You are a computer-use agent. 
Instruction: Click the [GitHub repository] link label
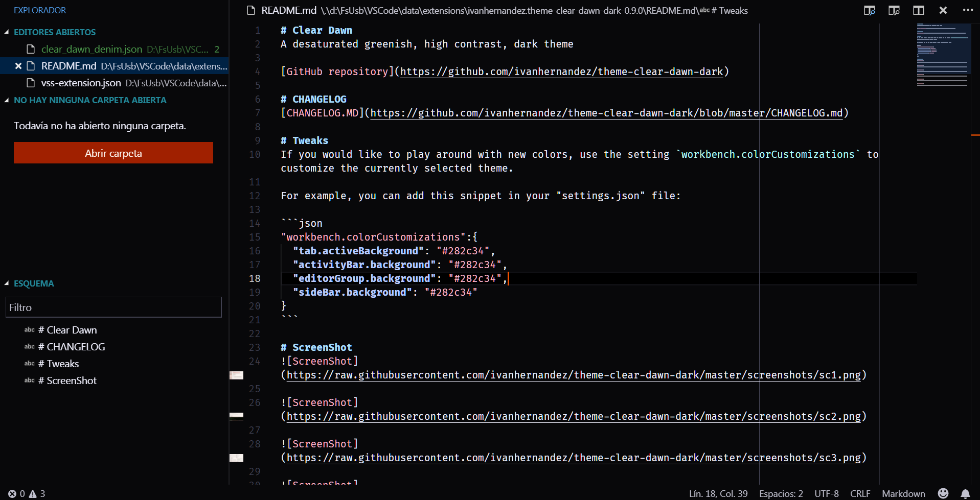pyautogui.click(x=337, y=72)
